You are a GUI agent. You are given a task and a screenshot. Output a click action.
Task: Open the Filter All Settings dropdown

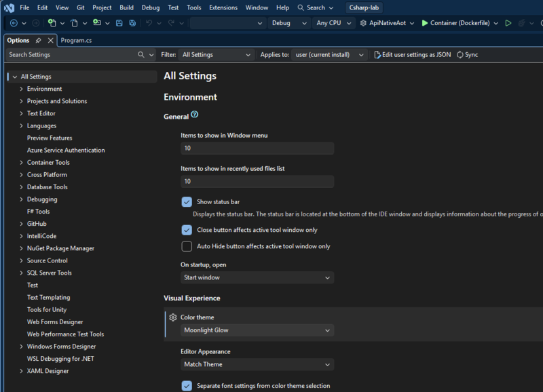tap(216, 55)
